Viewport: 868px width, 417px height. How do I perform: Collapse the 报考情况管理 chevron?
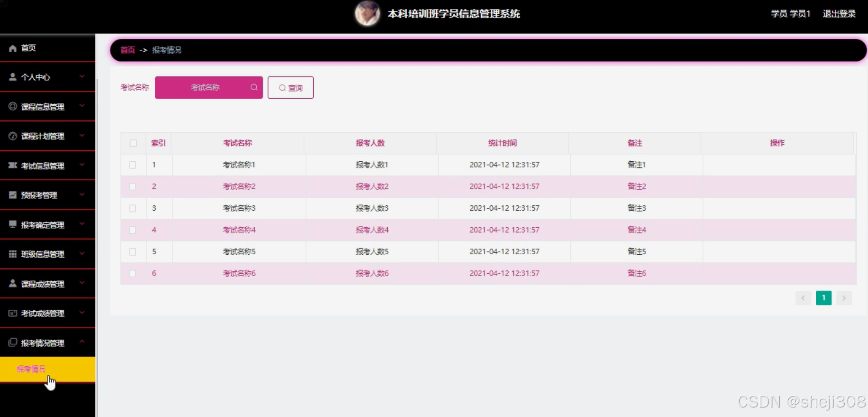[82, 342]
